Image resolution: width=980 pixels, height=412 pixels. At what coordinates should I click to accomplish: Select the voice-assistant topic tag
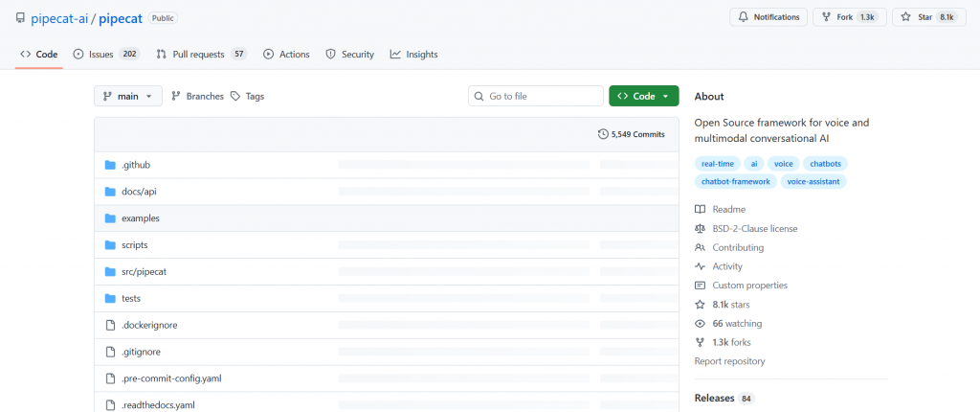[x=813, y=182]
